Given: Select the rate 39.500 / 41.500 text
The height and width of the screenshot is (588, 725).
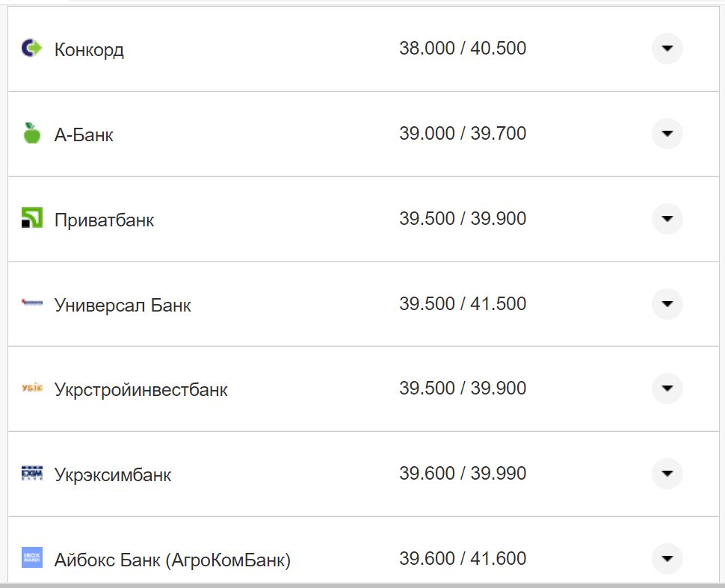Looking at the screenshot, I should coord(463,304).
